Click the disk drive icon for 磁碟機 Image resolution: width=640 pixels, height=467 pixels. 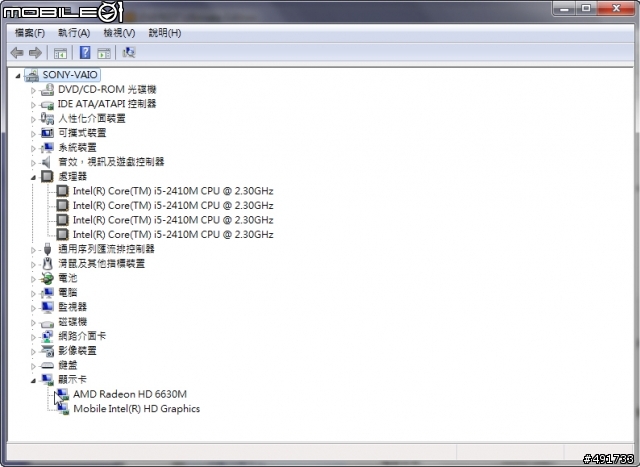pos(47,323)
